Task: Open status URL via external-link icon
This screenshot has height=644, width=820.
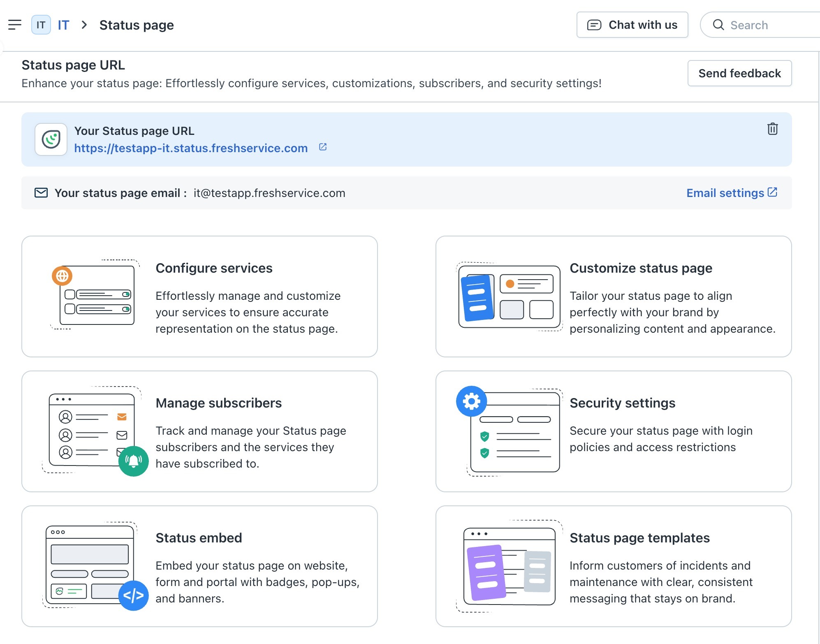Action: (323, 147)
